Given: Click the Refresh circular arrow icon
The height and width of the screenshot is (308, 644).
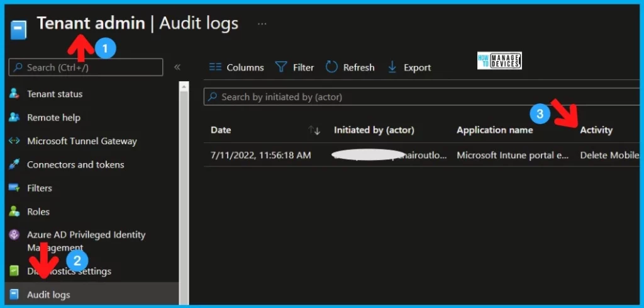Looking at the screenshot, I should (x=331, y=67).
